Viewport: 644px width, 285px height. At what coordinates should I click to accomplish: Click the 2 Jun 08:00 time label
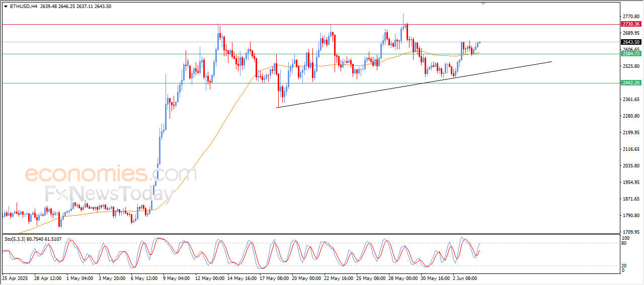[466, 277]
